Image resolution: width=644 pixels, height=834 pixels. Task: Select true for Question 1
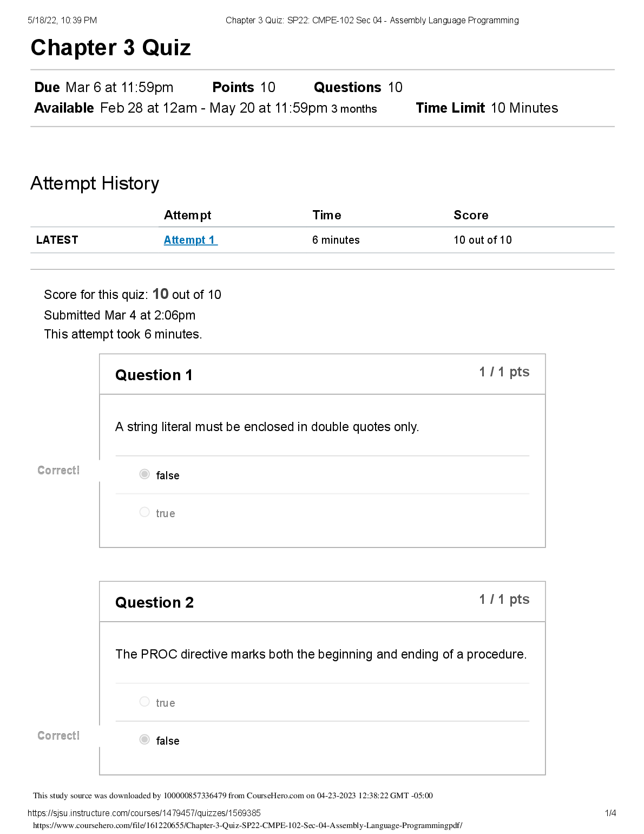tap(144, 512)
